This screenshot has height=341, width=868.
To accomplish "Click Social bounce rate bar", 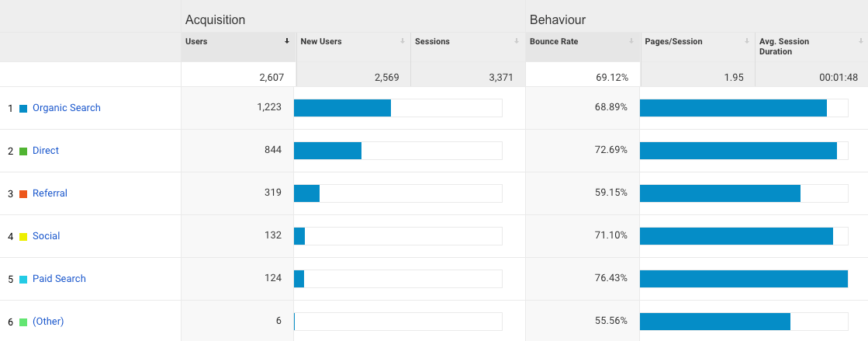I will point(736,236).
